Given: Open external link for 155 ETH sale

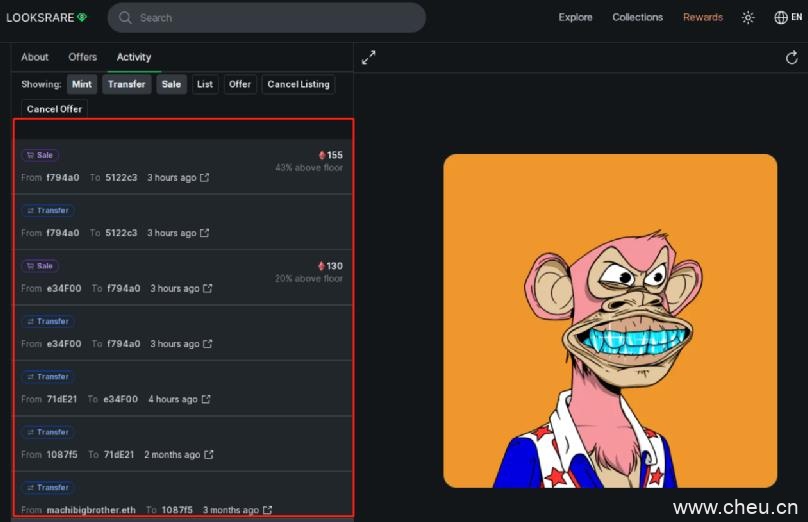Looking at the screenshot, I should coord(205,178).
